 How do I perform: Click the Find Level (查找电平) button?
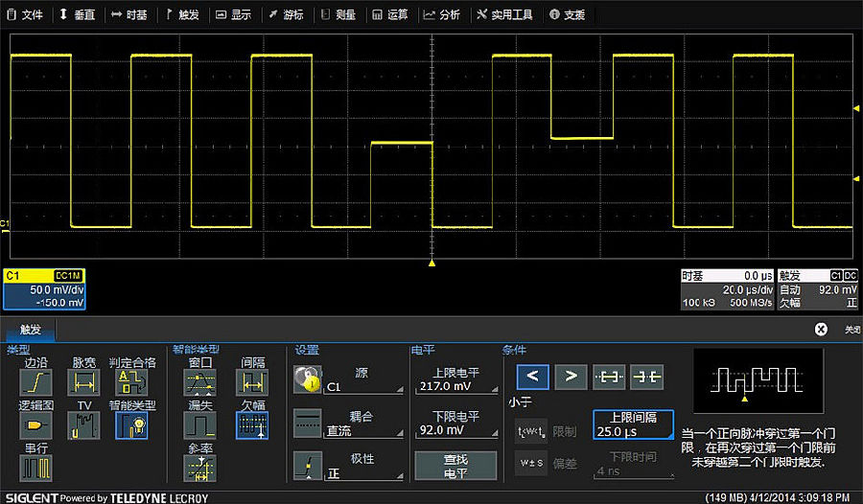[x=455, y=467]
